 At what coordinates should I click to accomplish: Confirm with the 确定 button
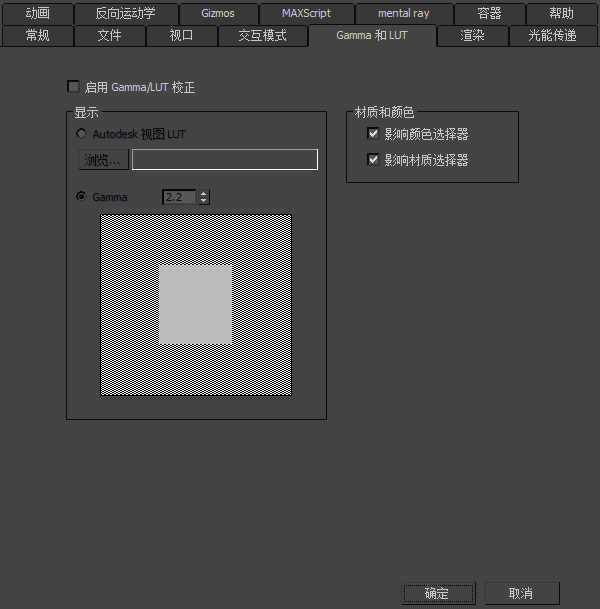pos(438,593)
